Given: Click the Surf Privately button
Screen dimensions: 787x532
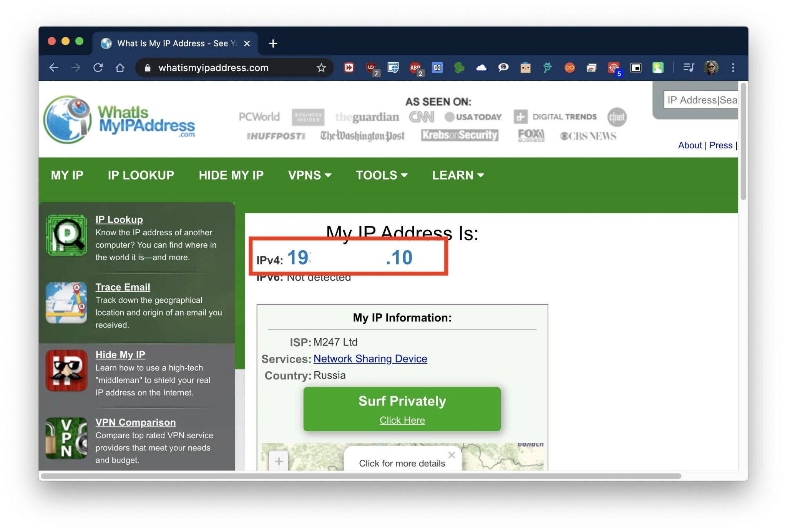Looking at the screenshot, I should click(x=402, y=409).
